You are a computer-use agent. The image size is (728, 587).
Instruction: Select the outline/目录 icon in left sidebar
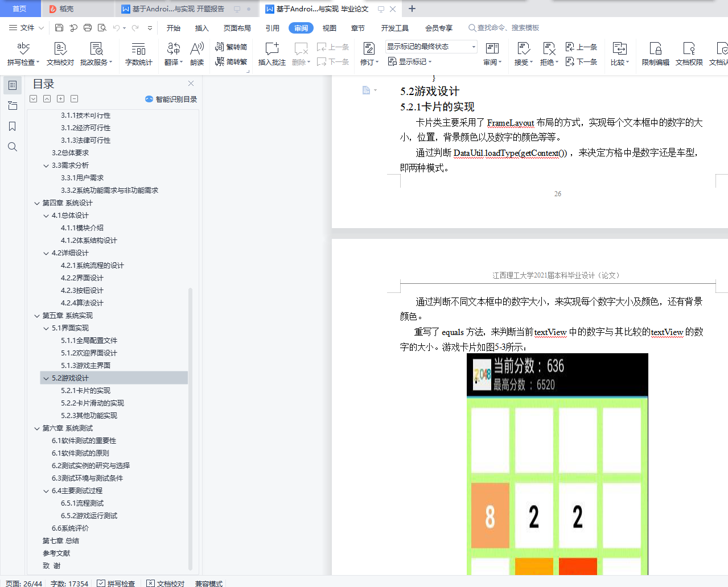point(12,85)
